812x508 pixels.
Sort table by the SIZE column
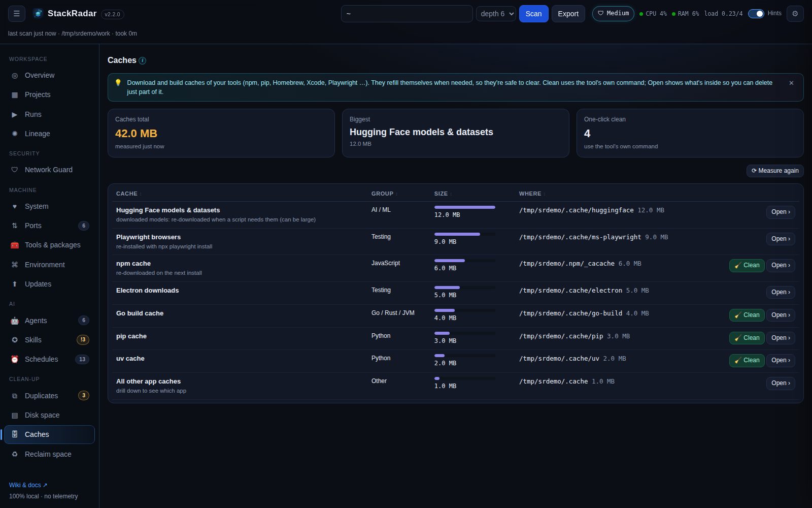443,194
